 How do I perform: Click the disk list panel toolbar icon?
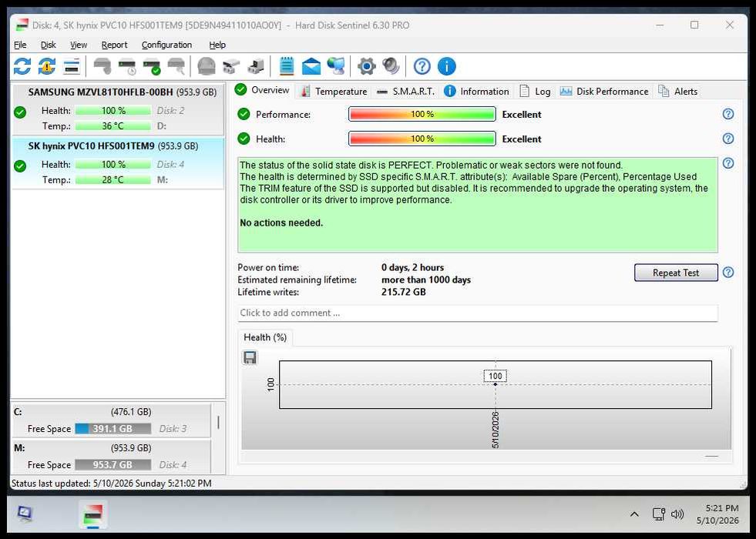(72, 66)
